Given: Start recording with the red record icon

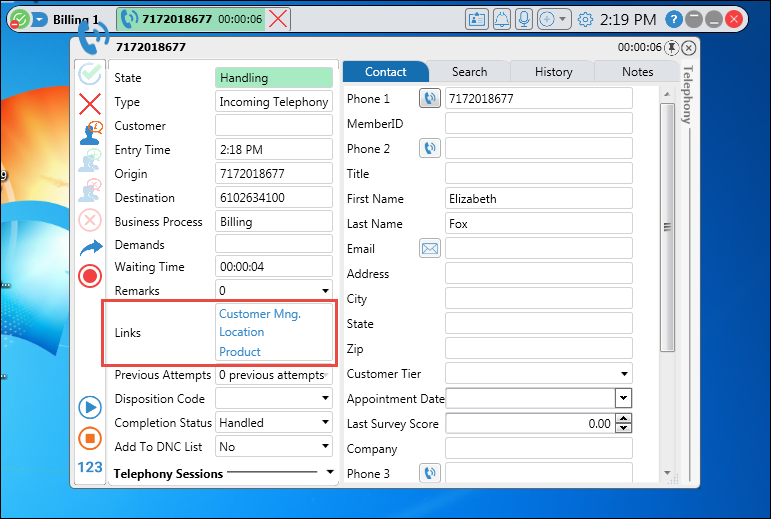Looking at the screenshot, I should (90, 276).
